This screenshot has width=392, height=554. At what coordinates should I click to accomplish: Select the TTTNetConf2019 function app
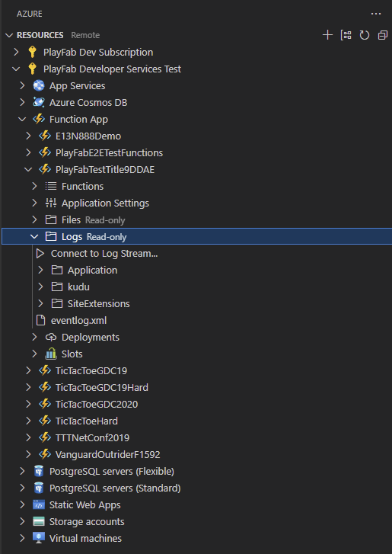click(92, 437)
